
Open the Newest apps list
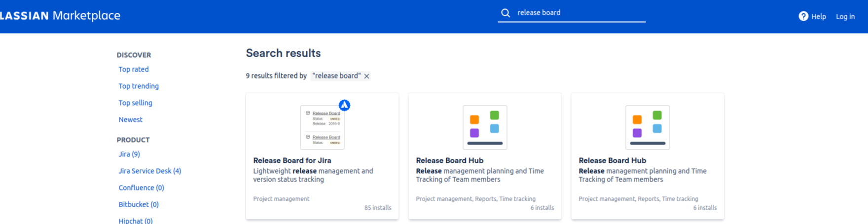point(130,120)
